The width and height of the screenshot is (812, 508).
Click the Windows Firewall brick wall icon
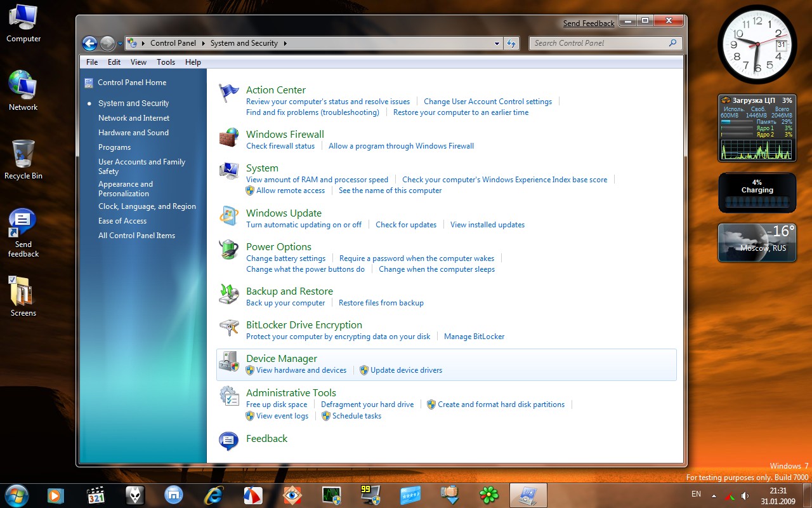tap(228, 137)
